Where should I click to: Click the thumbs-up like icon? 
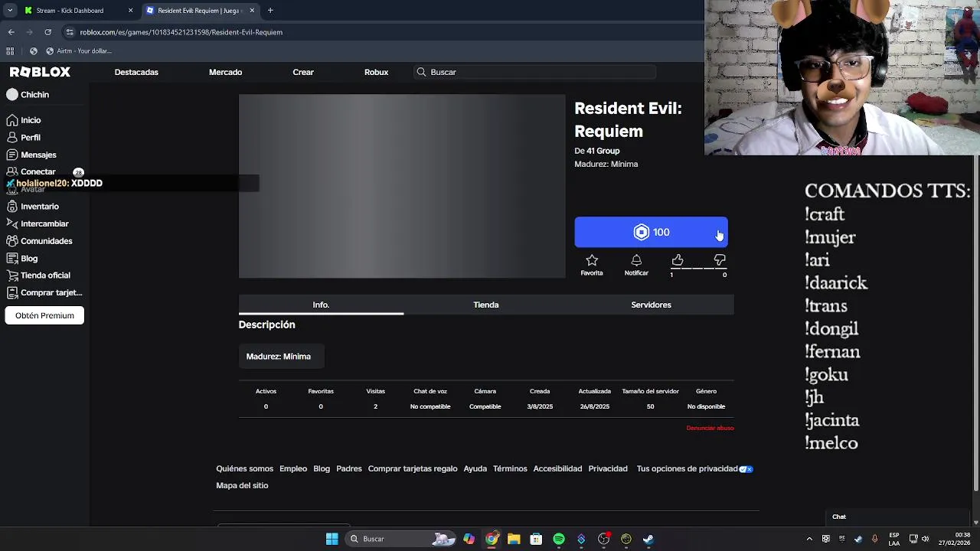678,260
